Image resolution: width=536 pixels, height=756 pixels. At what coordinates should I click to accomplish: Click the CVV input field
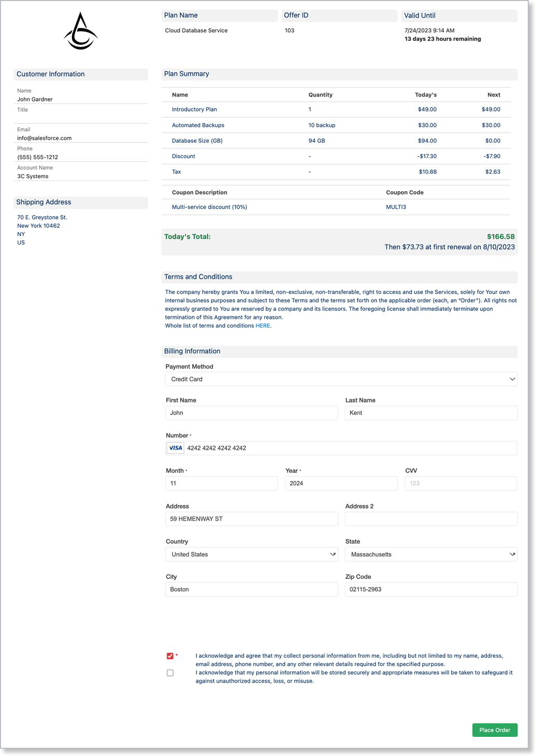[x=461, y=483]
